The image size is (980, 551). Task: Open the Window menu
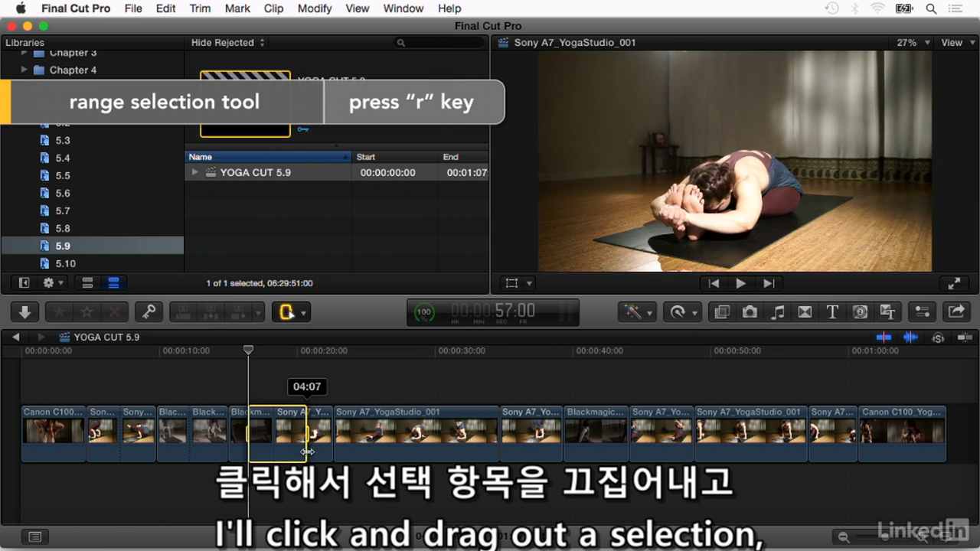point(403,8)
